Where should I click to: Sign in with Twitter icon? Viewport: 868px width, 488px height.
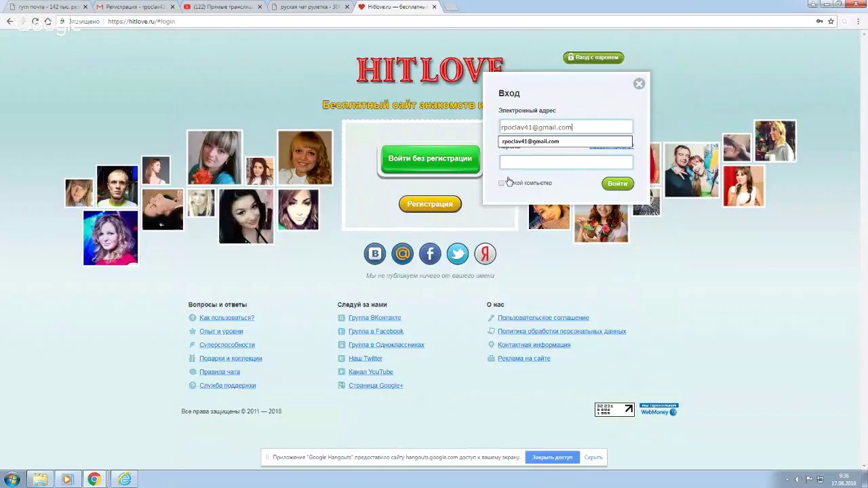coord(458,254)
